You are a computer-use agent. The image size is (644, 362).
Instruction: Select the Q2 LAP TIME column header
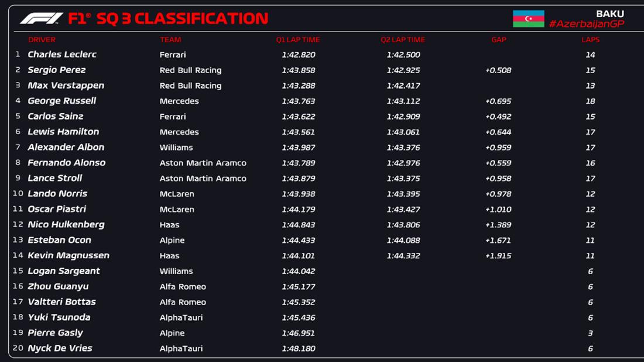(x=403, y=40)
